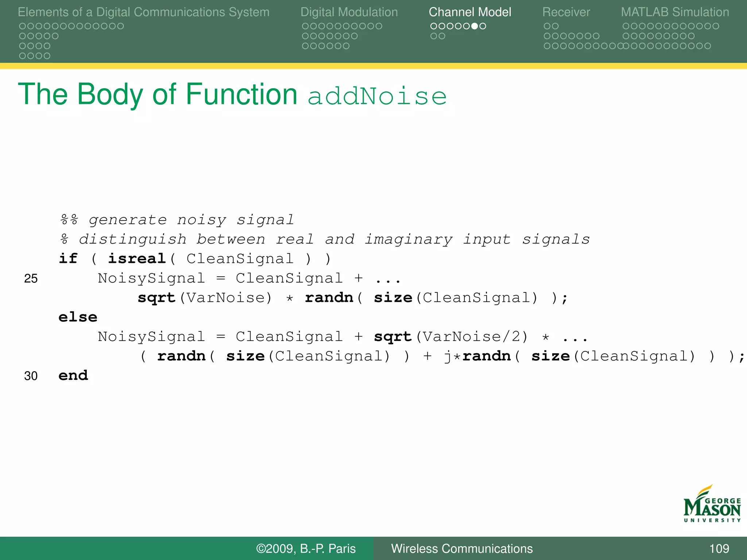
Task: Click first dot under Elements of a Digital Communications System
Action: pos(23,26)
